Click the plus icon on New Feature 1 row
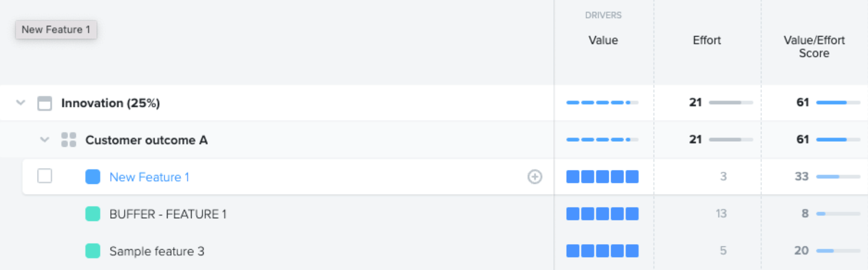This screenshot has height=270, width=868. click(535, 177)
